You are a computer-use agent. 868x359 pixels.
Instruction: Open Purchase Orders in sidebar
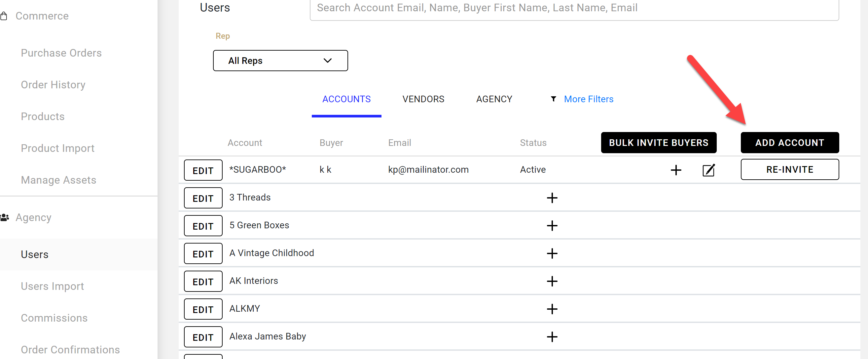point(61,53)
